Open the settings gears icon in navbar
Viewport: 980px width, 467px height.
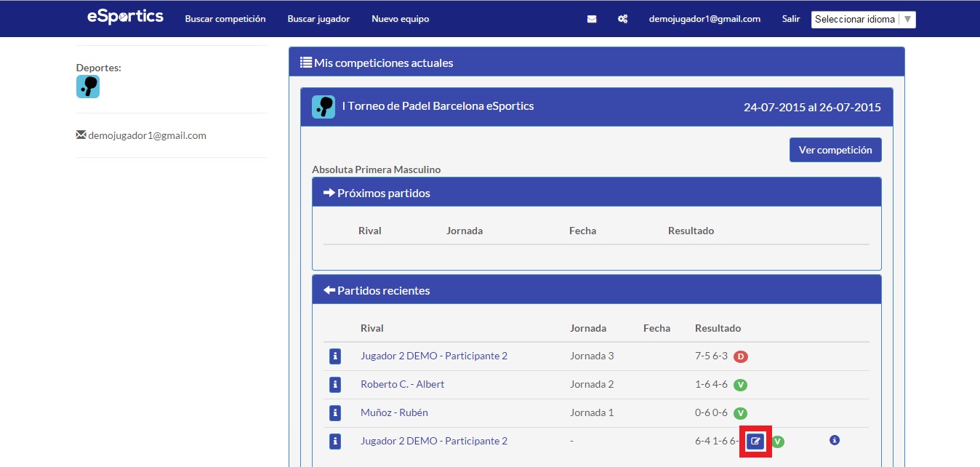[623, 19]
